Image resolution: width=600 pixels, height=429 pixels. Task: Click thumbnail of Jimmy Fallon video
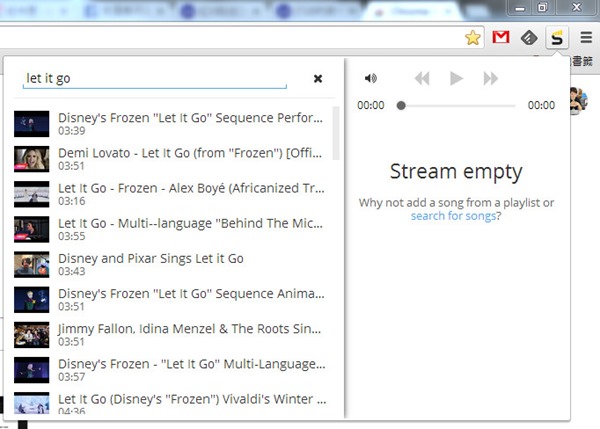31,335
